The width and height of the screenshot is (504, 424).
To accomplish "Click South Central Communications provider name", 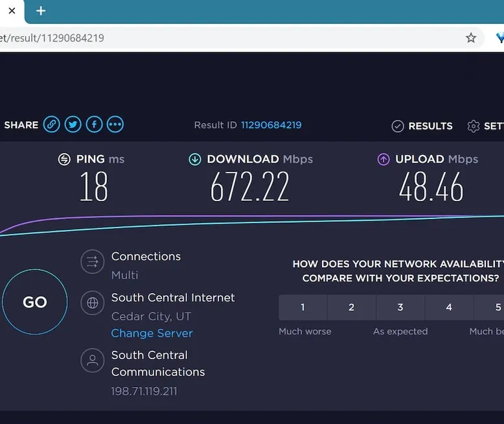I will (158, 364).
